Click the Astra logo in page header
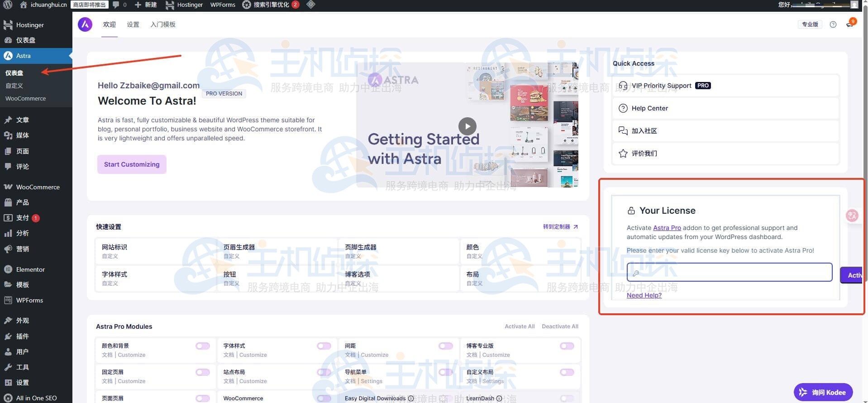Viewport: 868px width, 403px height. click(x=85, y=24)
